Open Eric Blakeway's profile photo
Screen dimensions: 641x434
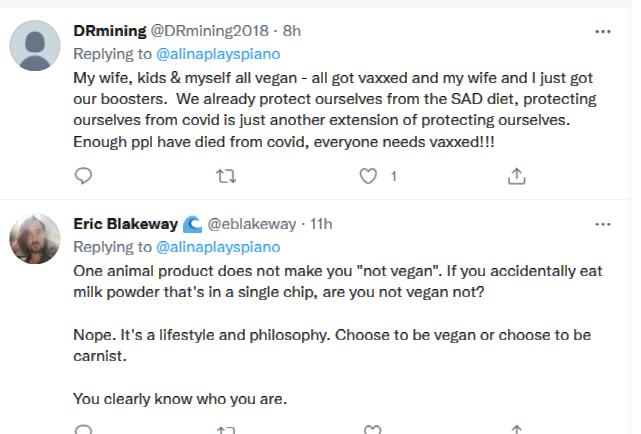tap(37, 240)
